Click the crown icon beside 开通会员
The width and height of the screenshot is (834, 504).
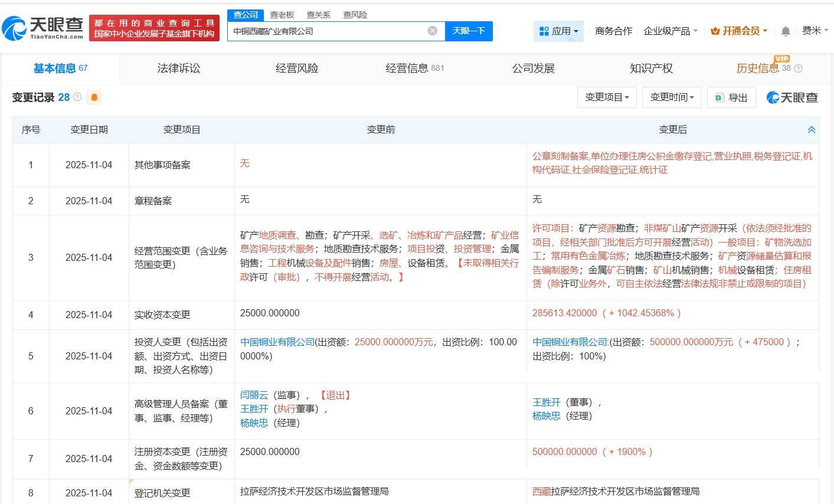716,31
